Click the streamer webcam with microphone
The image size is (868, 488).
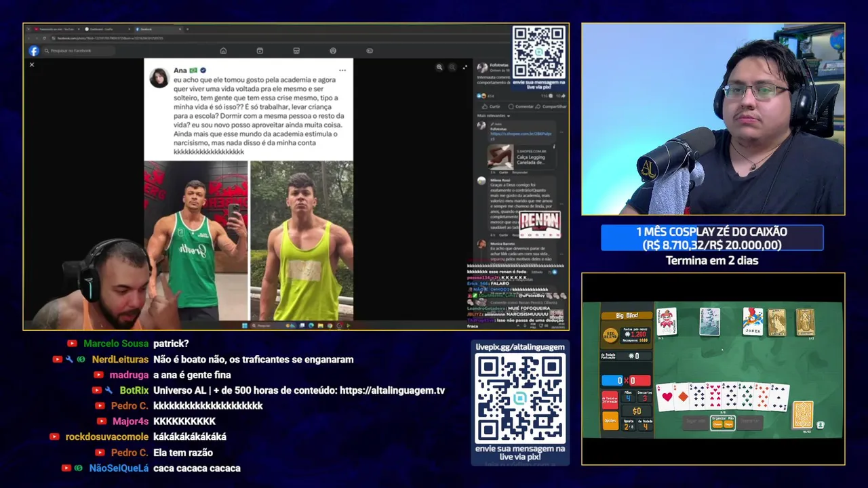(x=713, y=119)
